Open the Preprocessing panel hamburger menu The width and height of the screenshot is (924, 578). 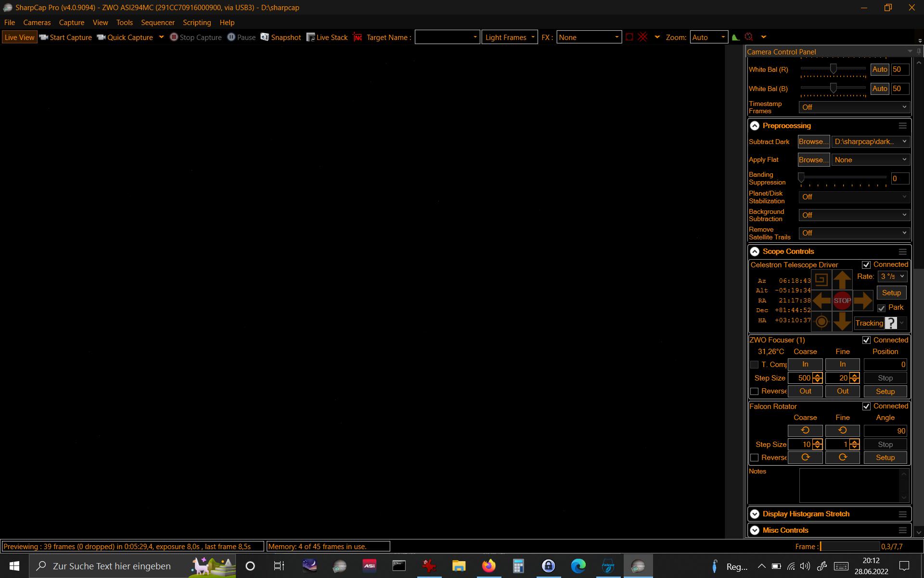(x=902, y=126)
